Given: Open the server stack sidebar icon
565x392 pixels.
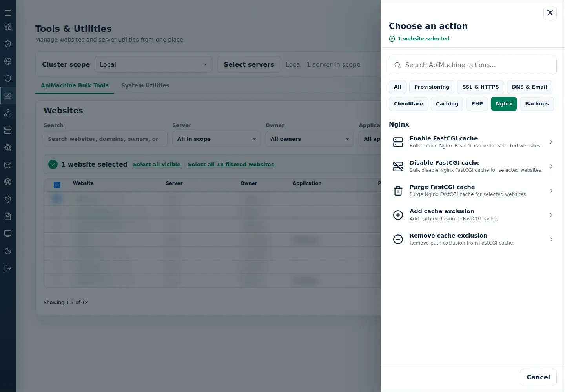Looking at the screenshot, I should 8,130.
